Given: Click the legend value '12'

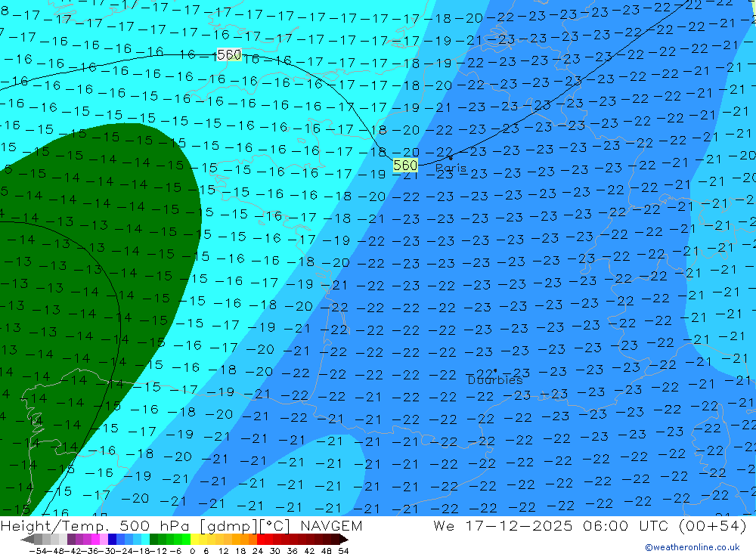Looking at the screenshot, I should coord(224,551).
